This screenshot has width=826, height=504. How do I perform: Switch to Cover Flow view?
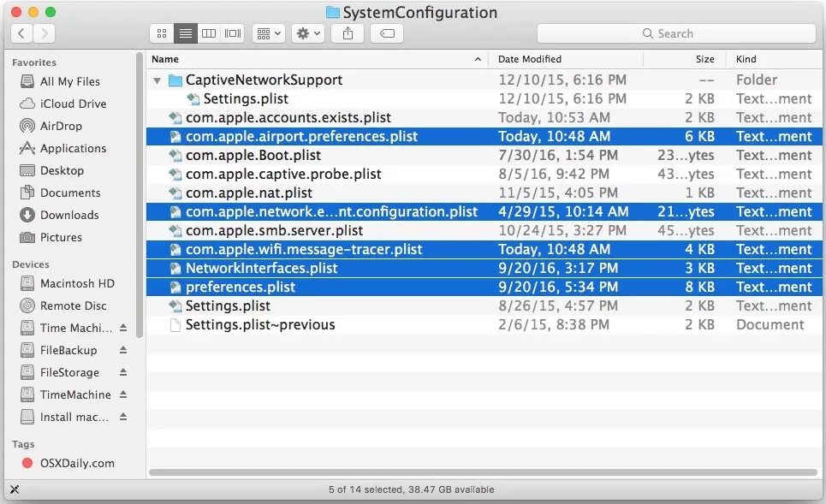[x=232, y=33]
